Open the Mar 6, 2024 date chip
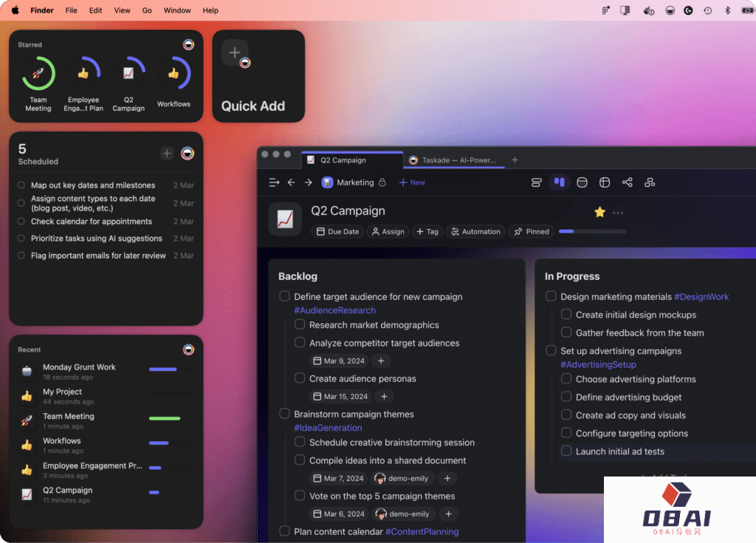The height and width of the screenshot is (543, 756). pyautogui.click(x=339, y=514)
